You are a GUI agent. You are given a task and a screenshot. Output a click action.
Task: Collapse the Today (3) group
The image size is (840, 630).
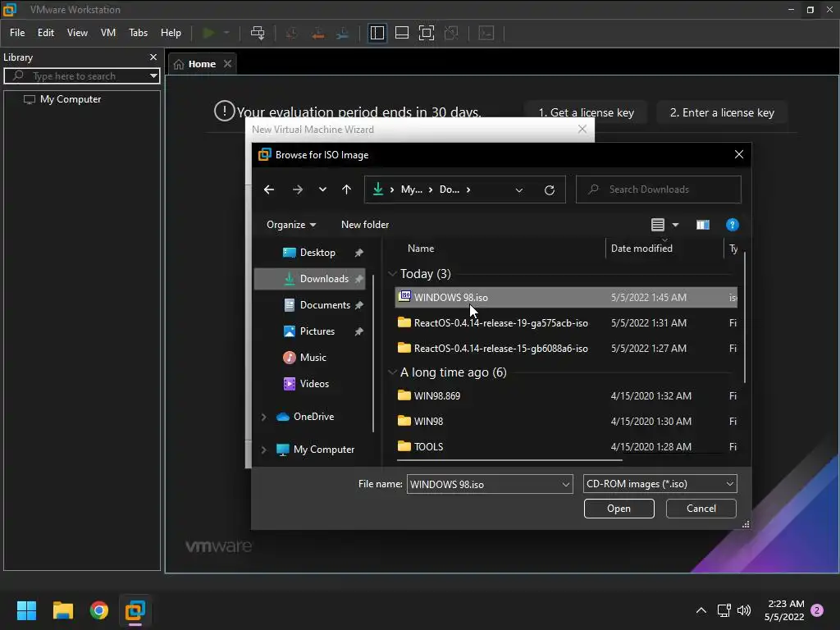(x=392, y=274)
